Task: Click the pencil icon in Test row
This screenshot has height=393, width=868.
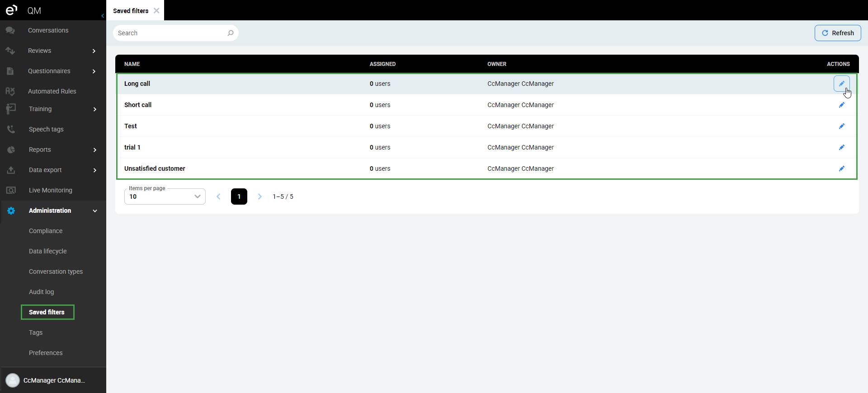Action: (841, 126)
